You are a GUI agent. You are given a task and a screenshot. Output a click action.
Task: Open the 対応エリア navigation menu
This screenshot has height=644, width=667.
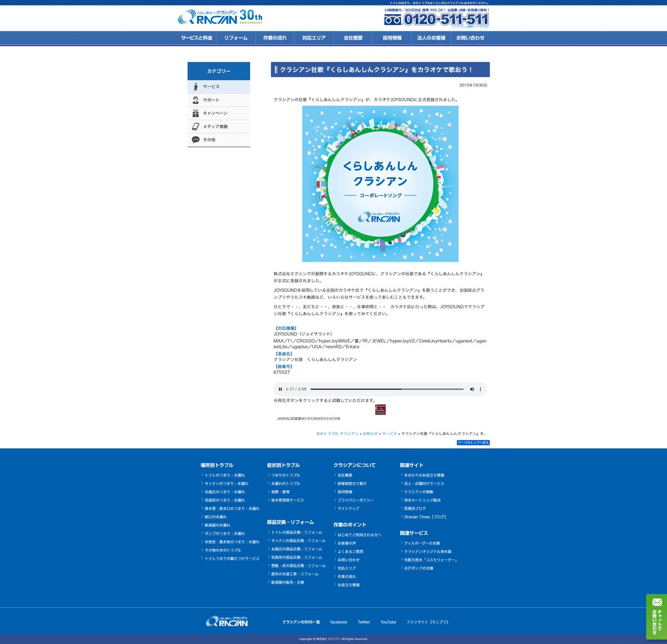[314, 38]
